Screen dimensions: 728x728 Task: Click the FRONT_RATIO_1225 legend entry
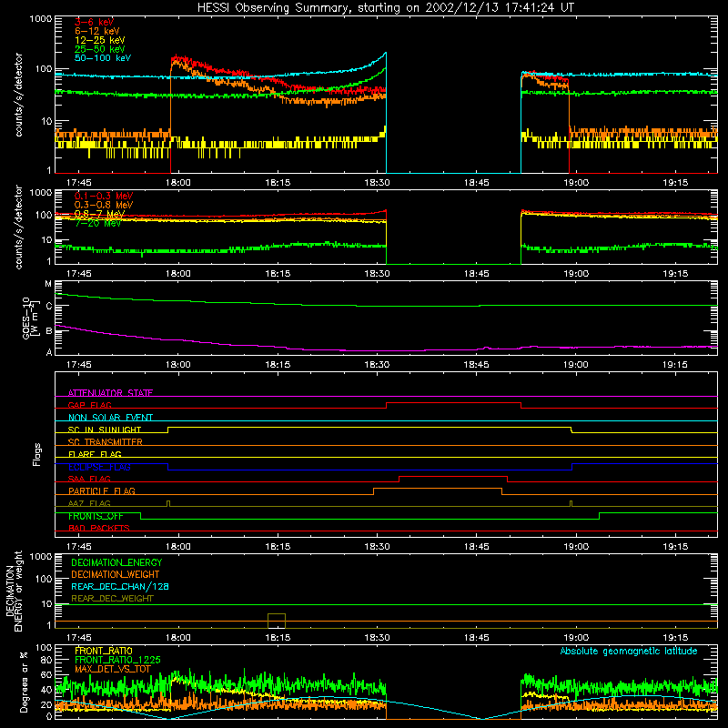[x=117, y=660]
